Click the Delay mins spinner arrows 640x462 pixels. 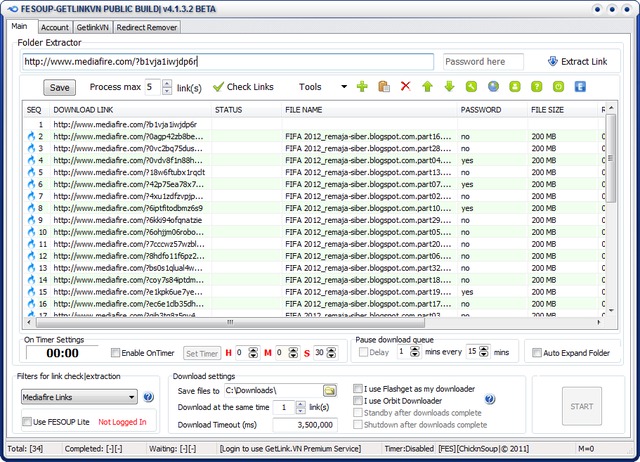pyautogui.click(x=415, y=352)
